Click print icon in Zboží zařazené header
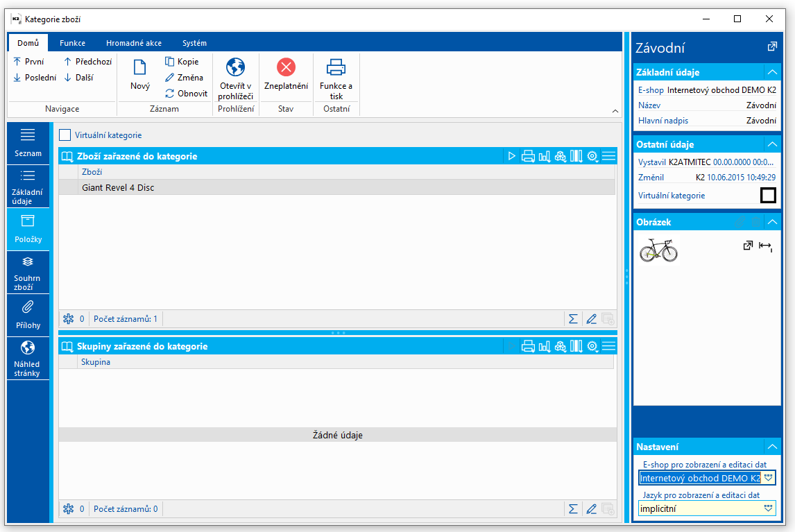 tap(528, 156)
